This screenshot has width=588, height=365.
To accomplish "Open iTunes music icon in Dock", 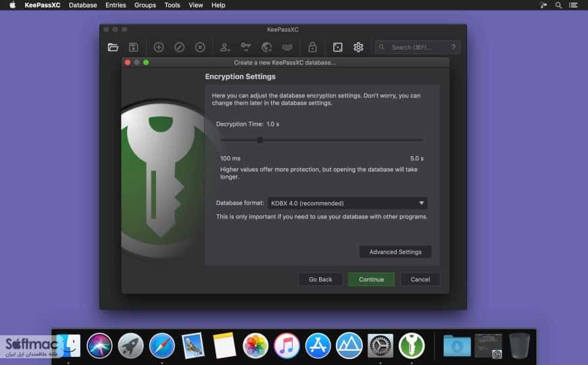I will pyautogui.click(x=287, y=345).
